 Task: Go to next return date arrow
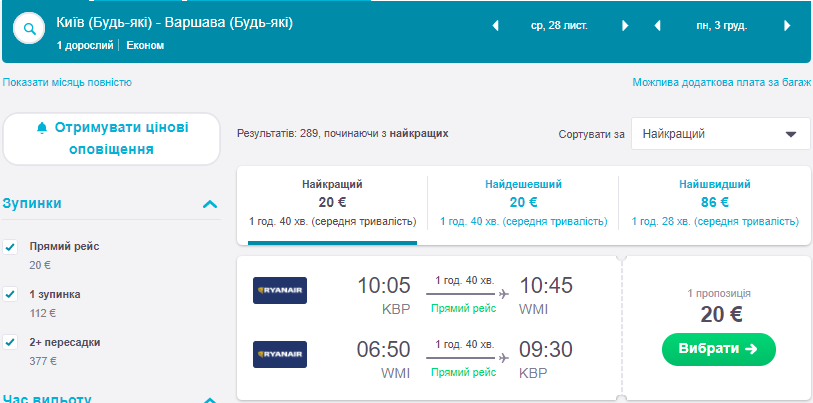787,26
